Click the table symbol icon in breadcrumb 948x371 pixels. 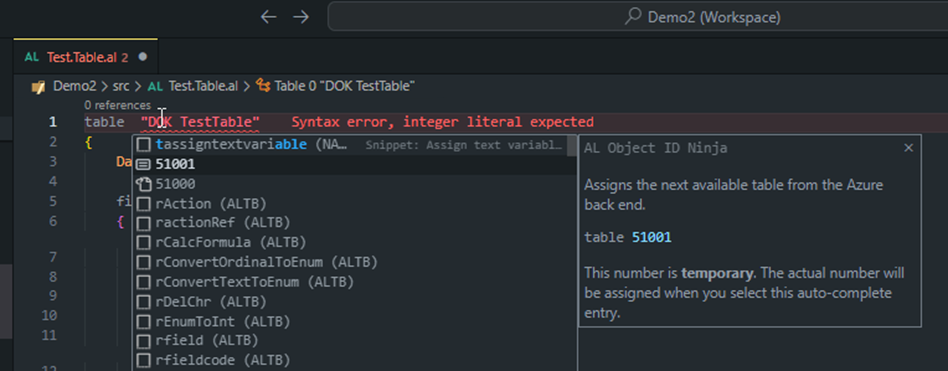[263, 86]
